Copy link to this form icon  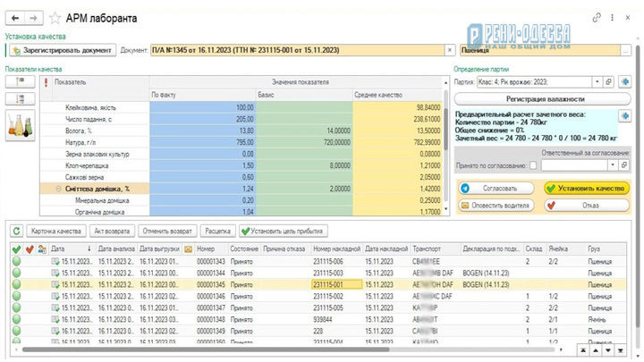click(x=597, y=18)
